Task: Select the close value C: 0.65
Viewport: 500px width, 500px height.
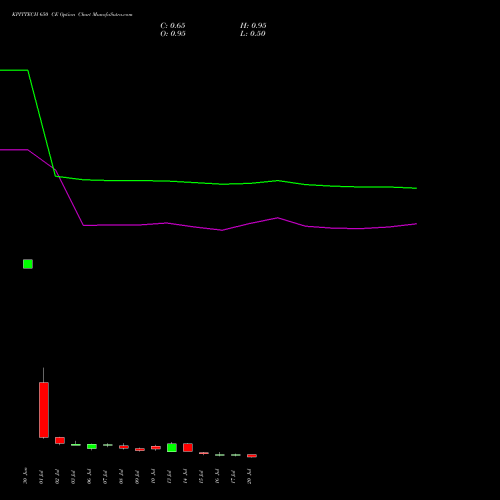Action: click(x=173, y=26)
